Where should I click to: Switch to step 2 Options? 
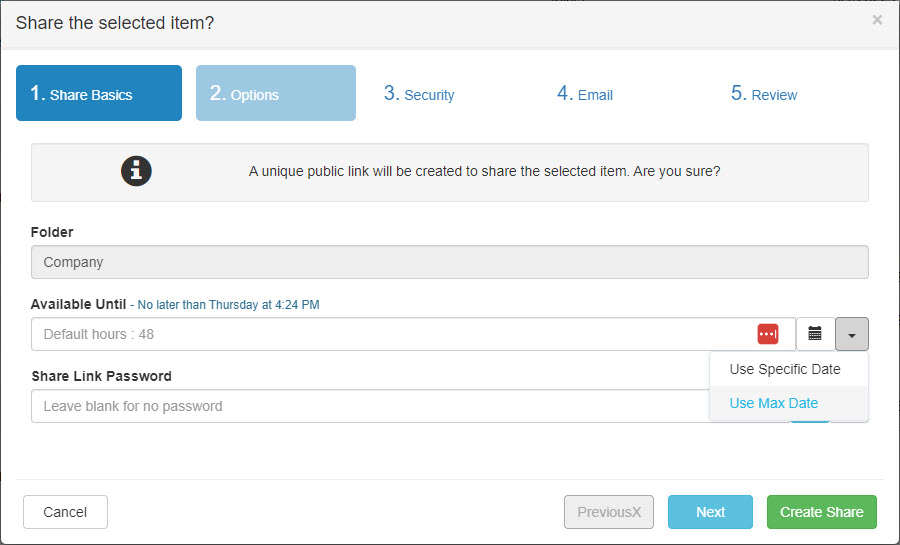(276, 93)
